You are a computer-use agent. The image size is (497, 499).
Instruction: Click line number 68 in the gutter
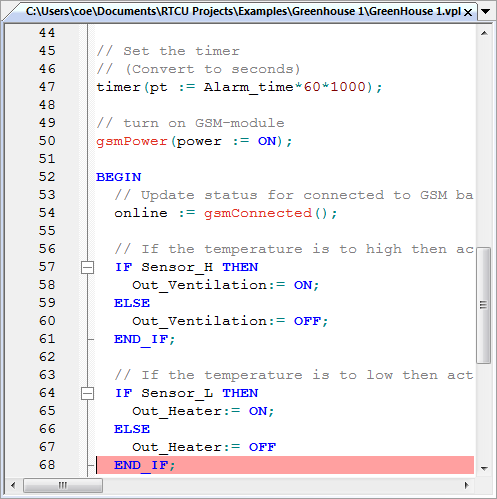[x=47, y=465]
